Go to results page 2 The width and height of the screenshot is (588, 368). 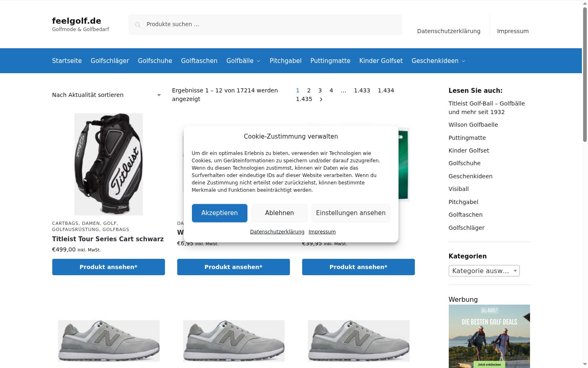[x=309, y=90]
